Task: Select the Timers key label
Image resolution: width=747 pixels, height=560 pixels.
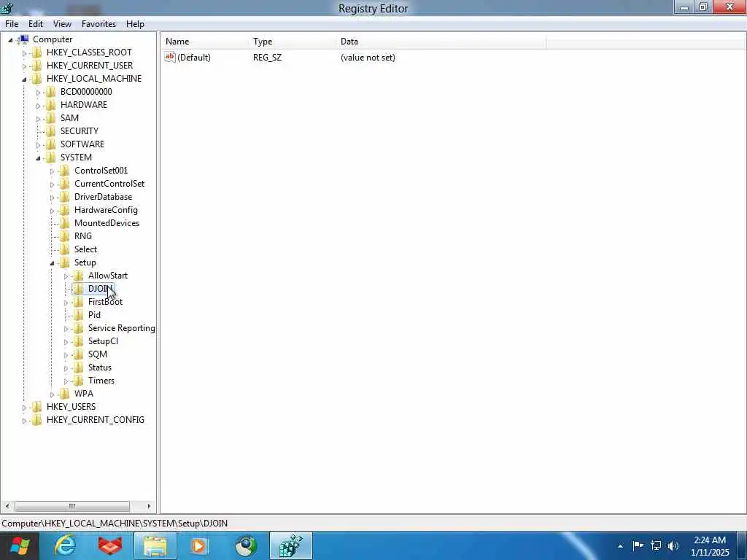Action: click(x=101, y=381)
